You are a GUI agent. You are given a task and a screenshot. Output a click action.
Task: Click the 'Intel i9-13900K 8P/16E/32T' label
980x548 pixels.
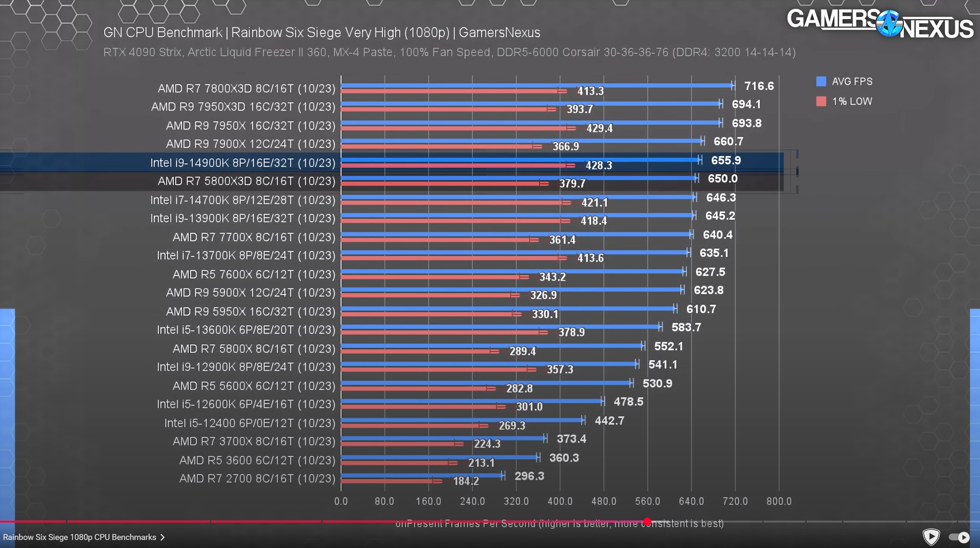tap(243, 218)
